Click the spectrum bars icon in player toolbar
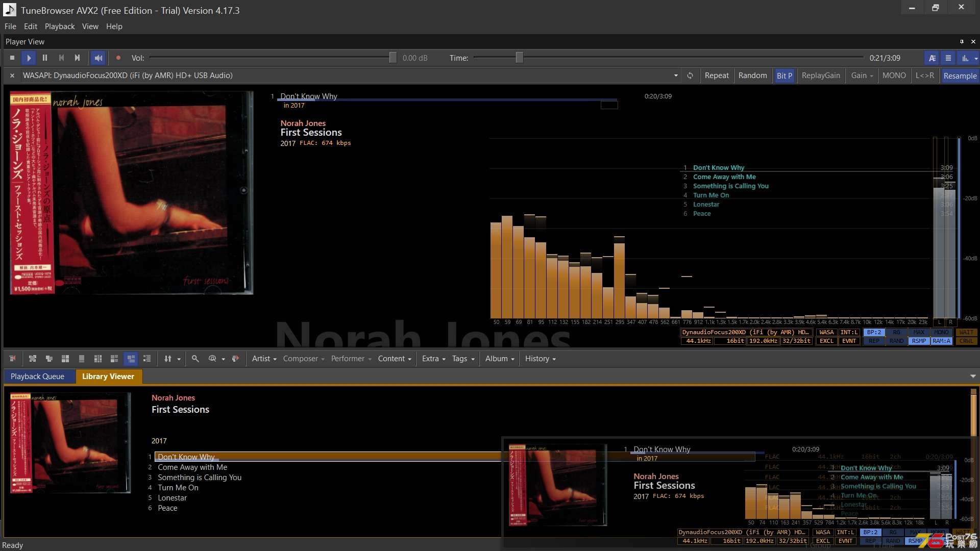 [965, 58]
